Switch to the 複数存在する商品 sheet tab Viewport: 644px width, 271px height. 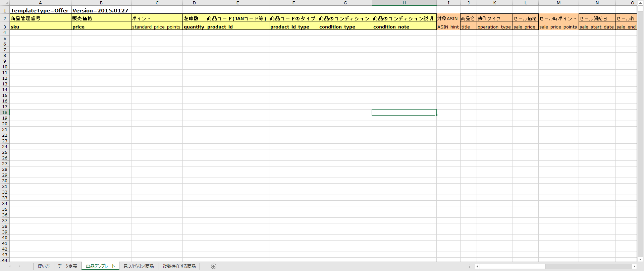179,266
